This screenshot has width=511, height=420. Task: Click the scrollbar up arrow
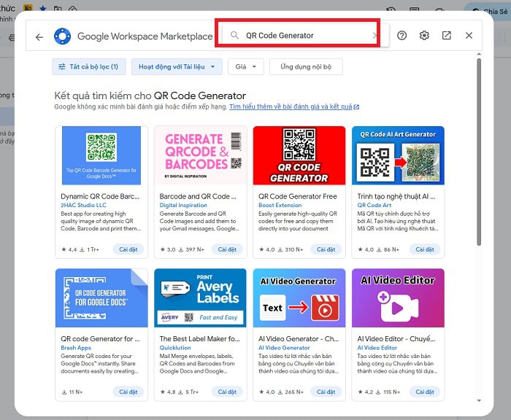pyautogui.click(x=479, y=54)
